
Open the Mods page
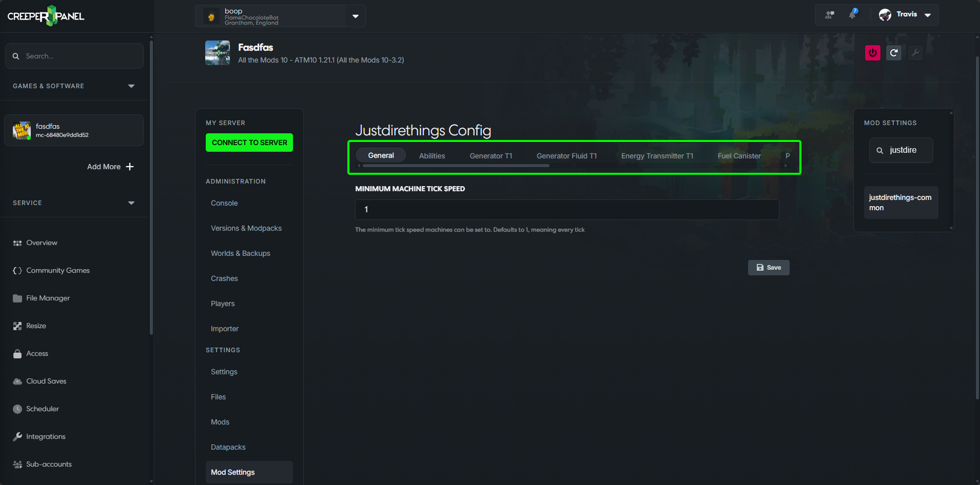(x=220, y=422)
